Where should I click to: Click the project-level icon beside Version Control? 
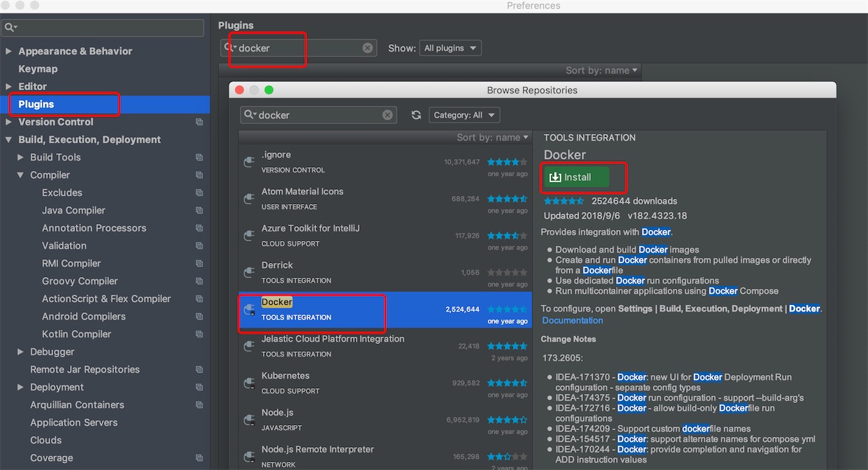[199, 122]
